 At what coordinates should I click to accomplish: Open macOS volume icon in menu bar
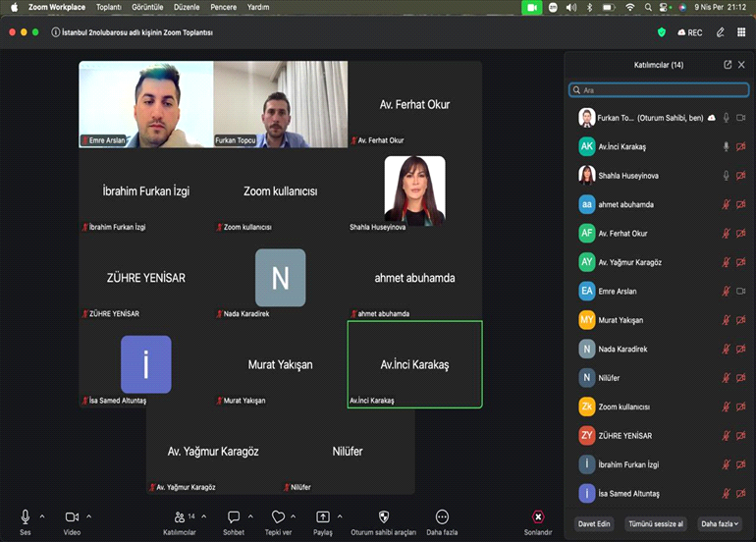click(x=571, y=7)
